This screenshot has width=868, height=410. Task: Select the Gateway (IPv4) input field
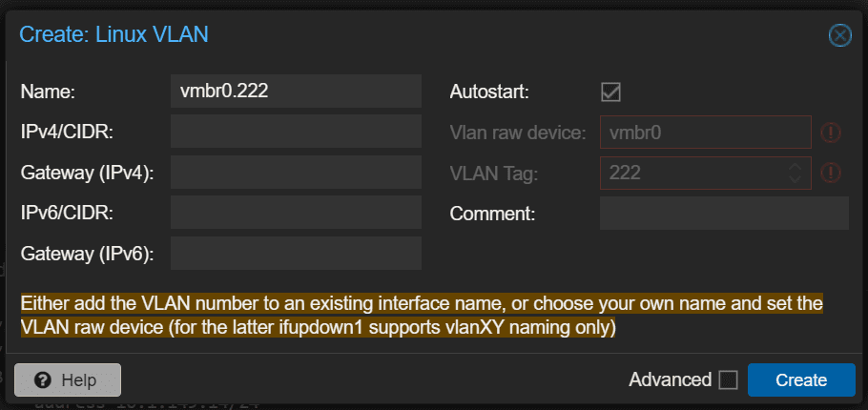[x=296, y=173]
